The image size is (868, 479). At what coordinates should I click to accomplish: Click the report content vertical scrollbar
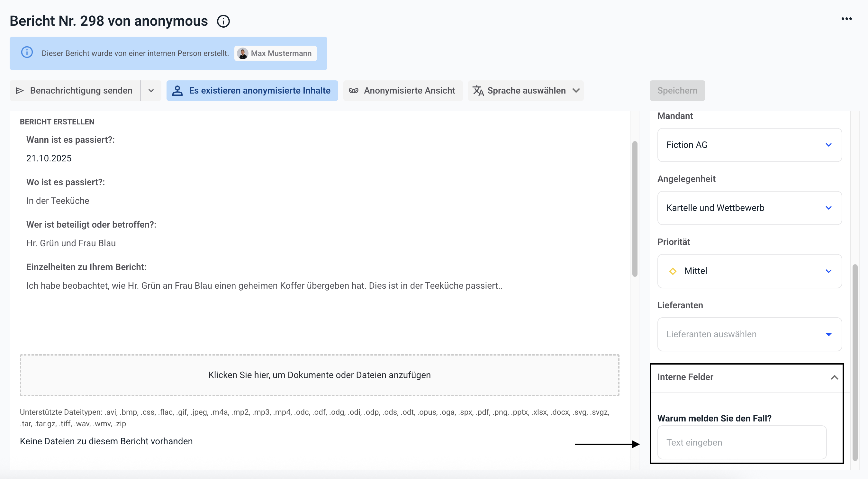click(x=635, y=209)
